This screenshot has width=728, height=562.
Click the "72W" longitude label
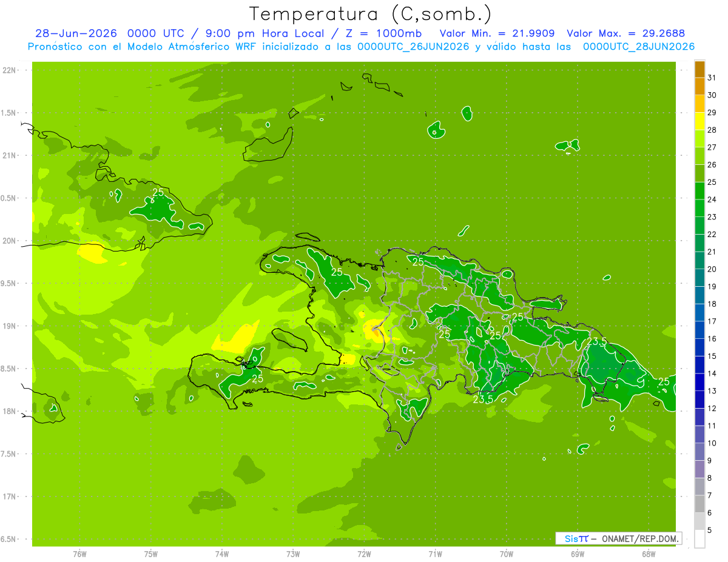364,554
